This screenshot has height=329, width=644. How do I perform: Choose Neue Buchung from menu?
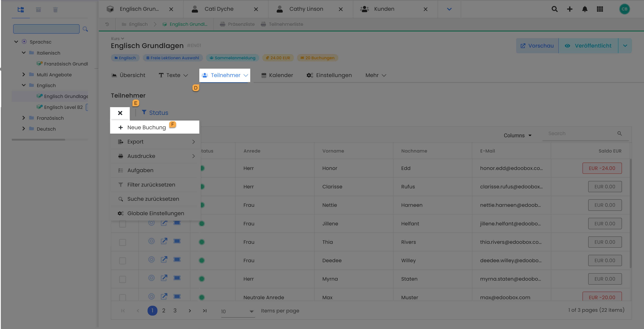click(x=154, y=128)
